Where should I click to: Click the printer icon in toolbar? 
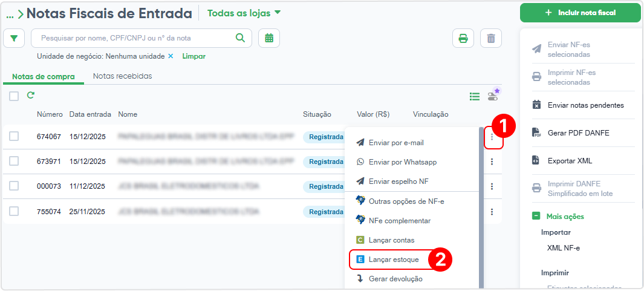pos(463,39)
